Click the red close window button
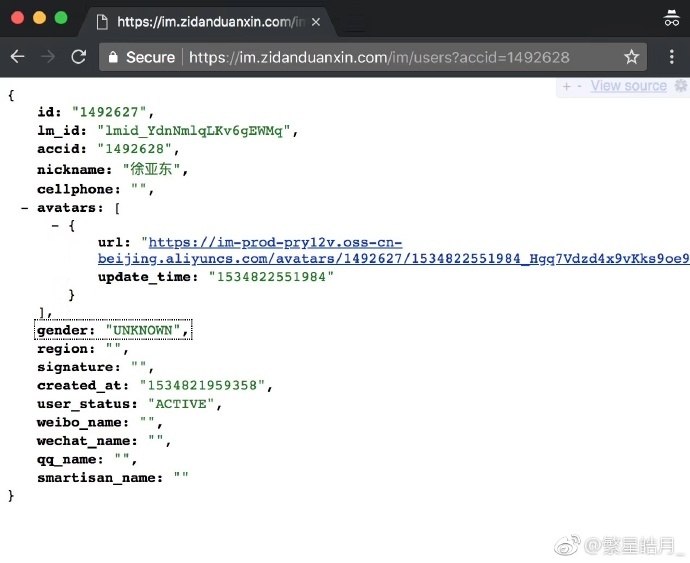 (18, 18)
